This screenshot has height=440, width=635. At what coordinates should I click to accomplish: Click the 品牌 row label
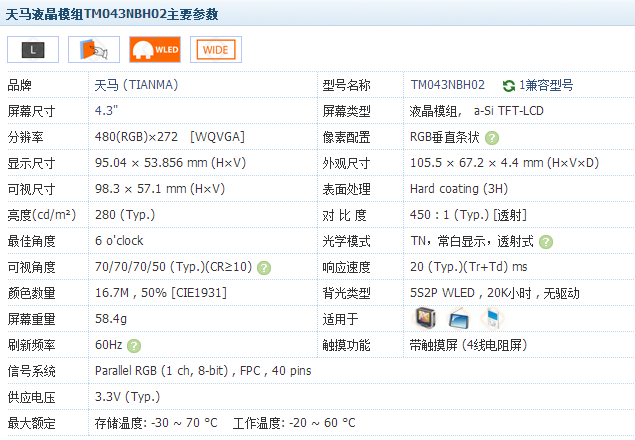pos(19,85)
